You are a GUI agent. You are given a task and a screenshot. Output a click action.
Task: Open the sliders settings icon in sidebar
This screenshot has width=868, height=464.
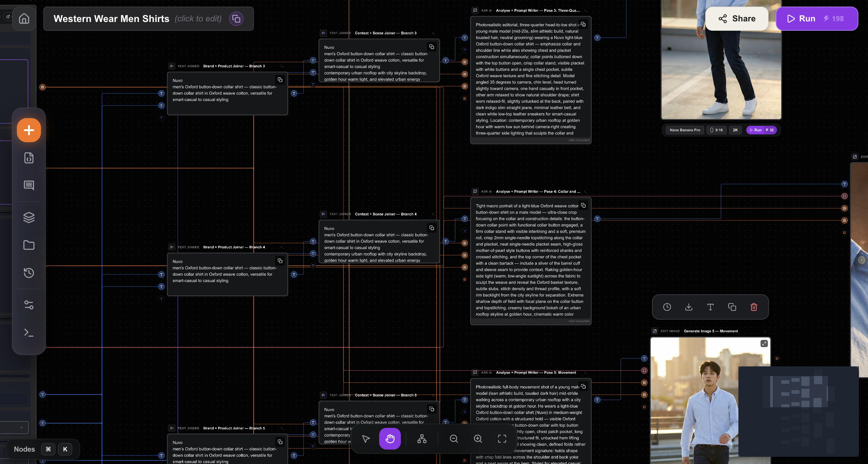pos(29,305)
